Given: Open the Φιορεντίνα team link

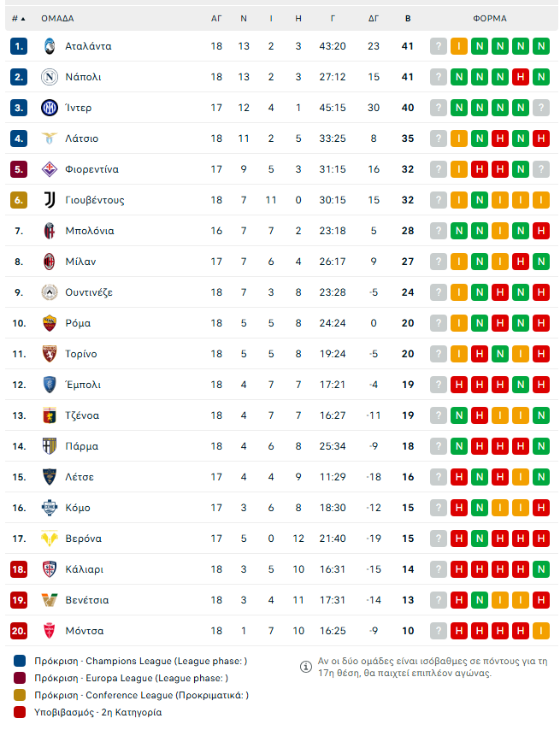Looking at the screenshot, I should coord(92,169).
